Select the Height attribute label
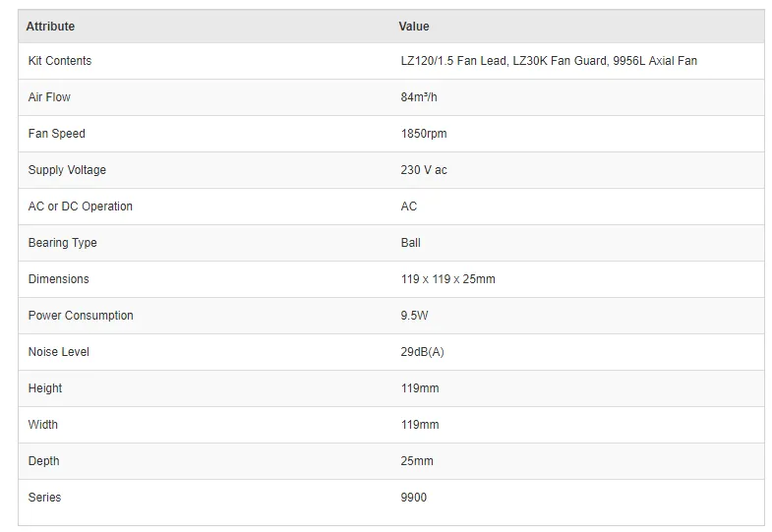Image resolution: width=772 pixels, height=532 pixels. (x=45, y=388)
